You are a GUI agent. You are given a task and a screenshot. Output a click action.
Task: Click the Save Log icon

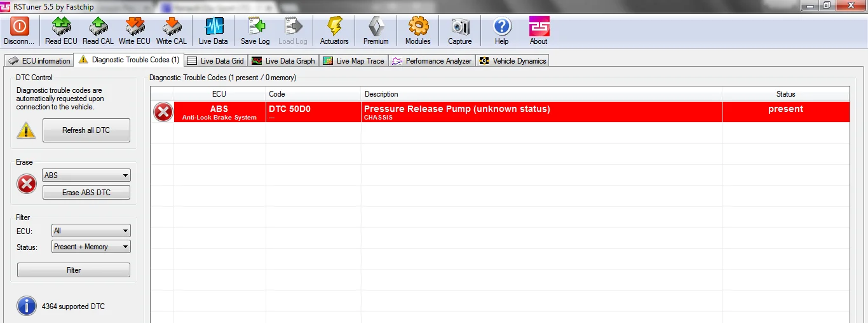pos(255,26)
